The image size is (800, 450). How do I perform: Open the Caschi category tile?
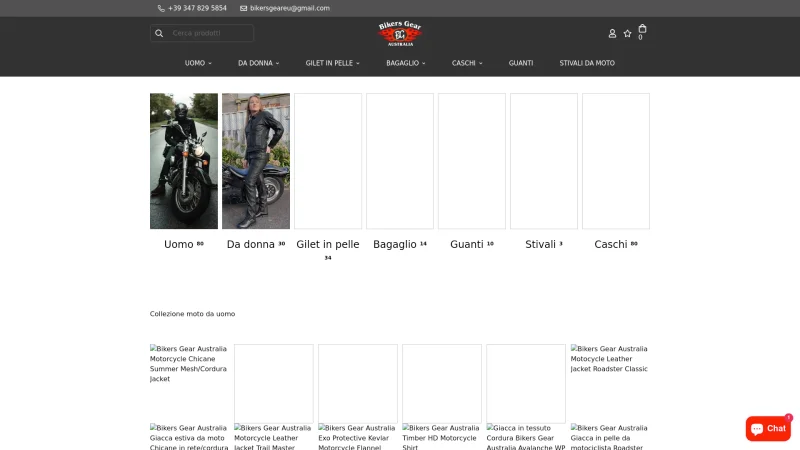pos(616,161)
